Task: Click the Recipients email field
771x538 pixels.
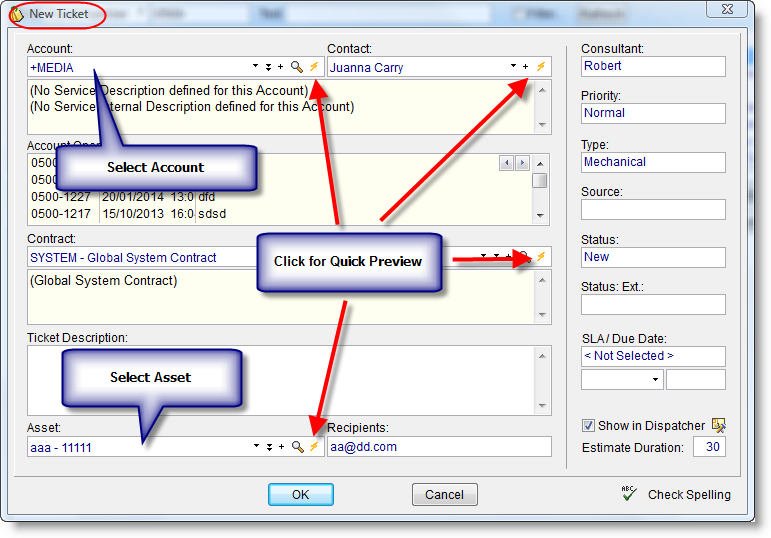Action: (438, 447)
